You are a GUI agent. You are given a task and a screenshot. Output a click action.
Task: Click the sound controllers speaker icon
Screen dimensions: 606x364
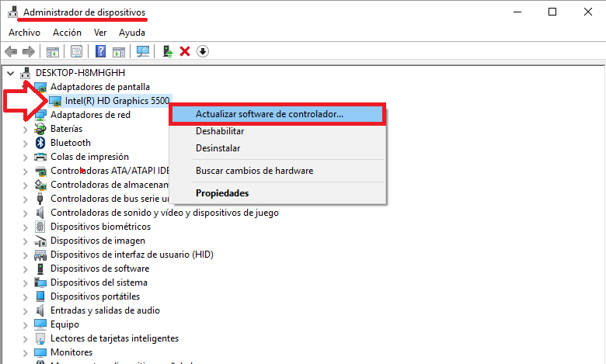[x=40, y=213]
